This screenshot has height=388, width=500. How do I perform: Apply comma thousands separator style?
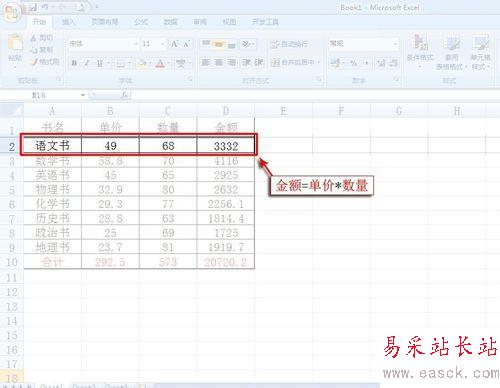tap(367, 63)
